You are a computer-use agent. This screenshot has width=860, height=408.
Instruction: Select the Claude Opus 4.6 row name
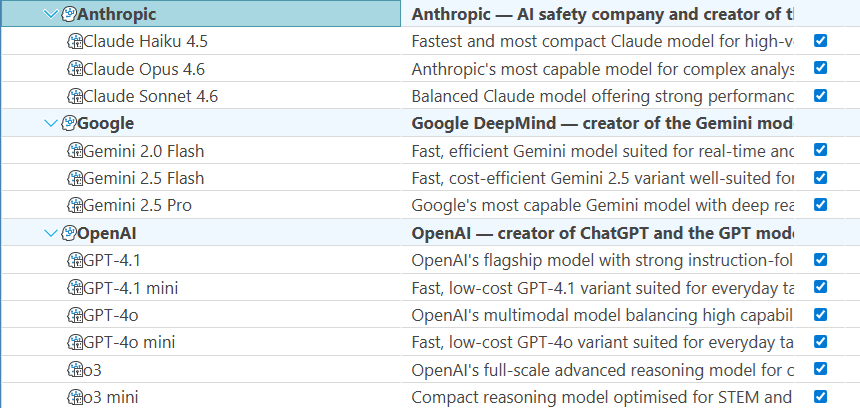pos(144,69)
